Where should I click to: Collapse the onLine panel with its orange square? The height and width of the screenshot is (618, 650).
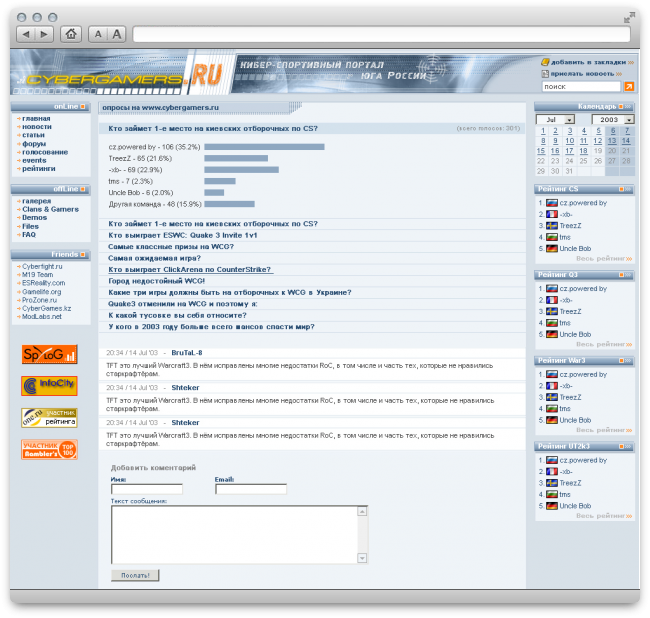click(83, 106)
